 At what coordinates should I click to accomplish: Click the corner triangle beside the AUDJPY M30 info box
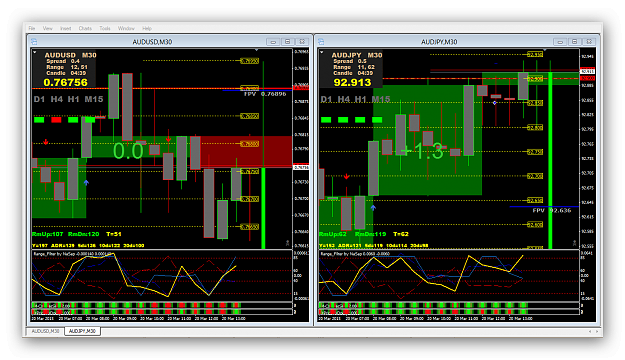pyautogui.click(x=322, y=52)
